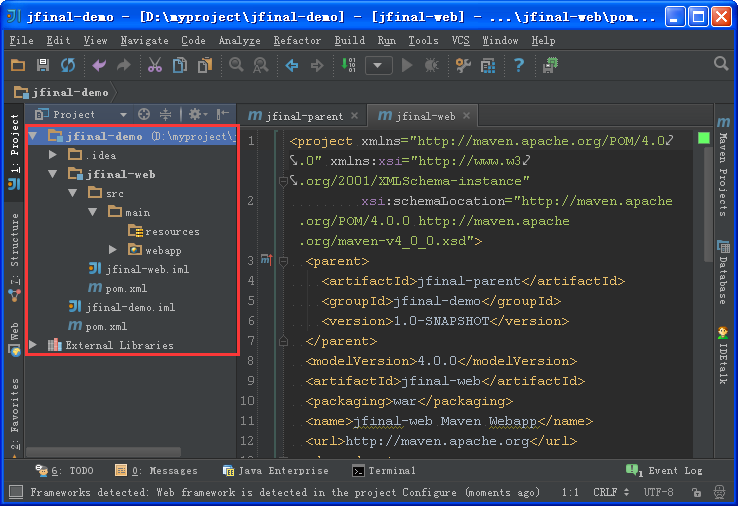Click the Synchronize refresh icon
Viewport: 738px width, 506px height.
(68, 65)
